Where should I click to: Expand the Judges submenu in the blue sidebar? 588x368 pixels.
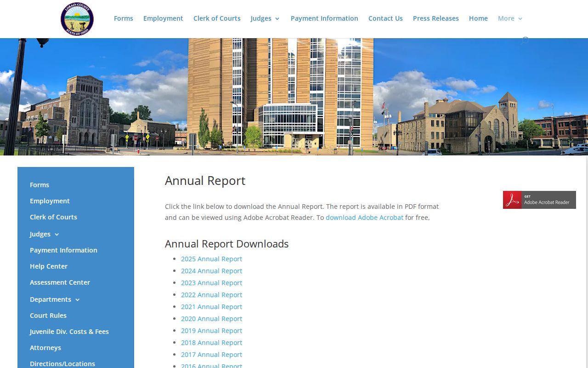tap(45, 234)
